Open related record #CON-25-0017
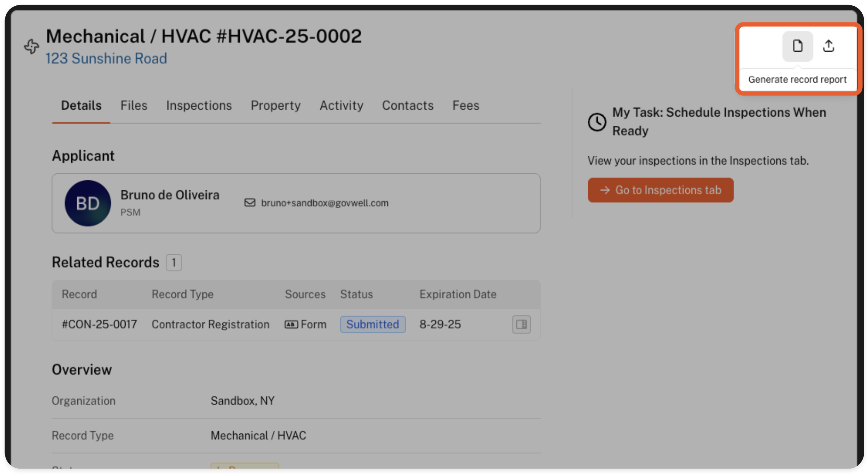Screen dimensions: 868x474 pyautogui.click(x=99, y=324)
